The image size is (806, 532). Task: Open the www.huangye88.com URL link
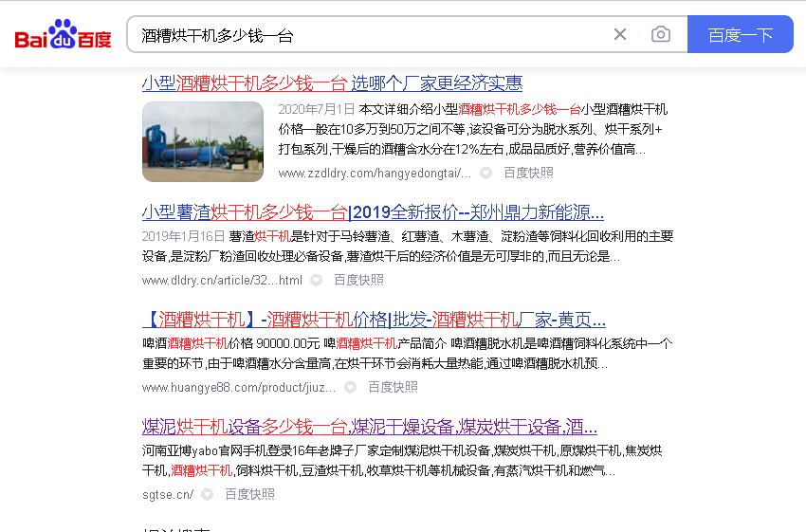pos(239,387)
